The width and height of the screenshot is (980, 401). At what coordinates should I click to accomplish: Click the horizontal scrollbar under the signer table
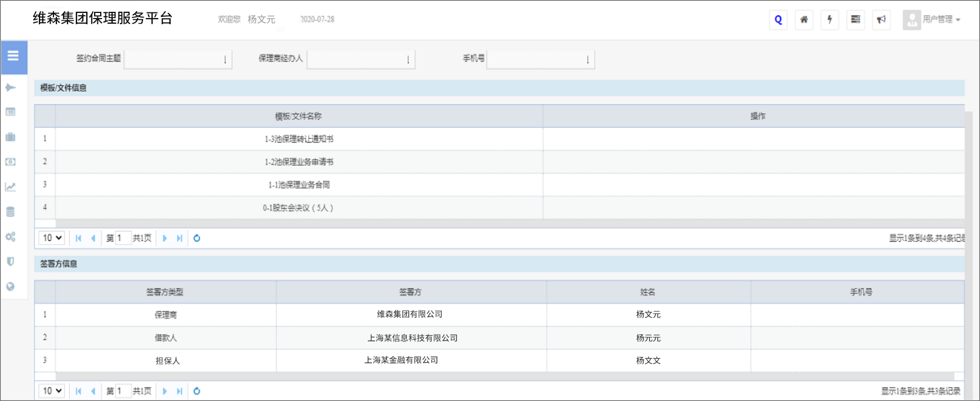click(505, 376)
